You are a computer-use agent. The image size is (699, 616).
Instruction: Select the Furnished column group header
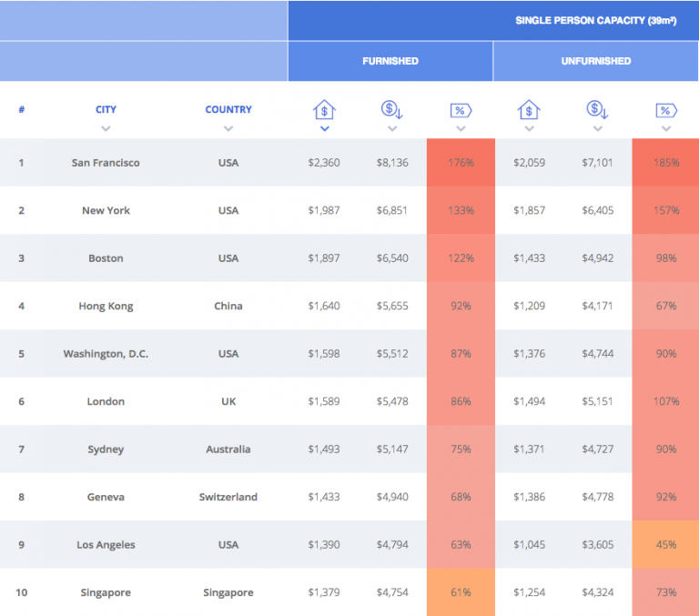click(390, 61)
